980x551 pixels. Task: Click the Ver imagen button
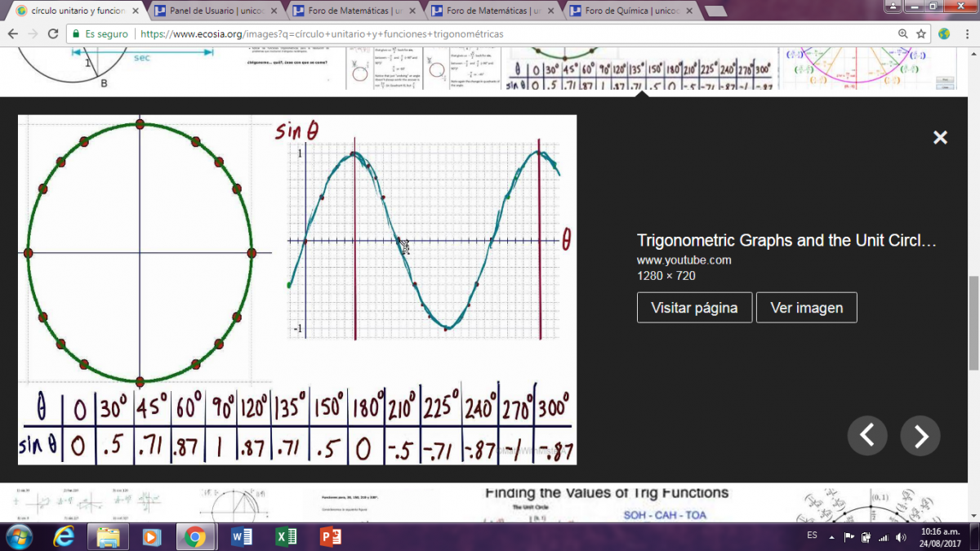click(x=806, y=308)
